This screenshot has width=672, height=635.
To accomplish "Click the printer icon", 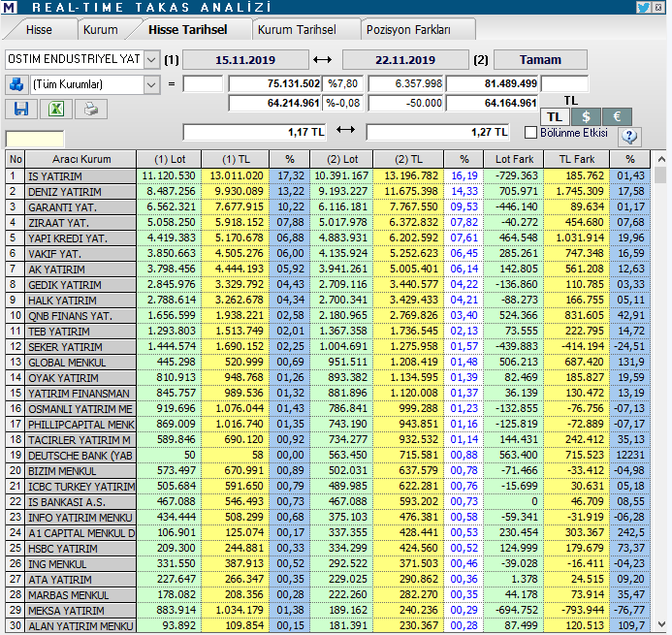I will click(91, 109).
